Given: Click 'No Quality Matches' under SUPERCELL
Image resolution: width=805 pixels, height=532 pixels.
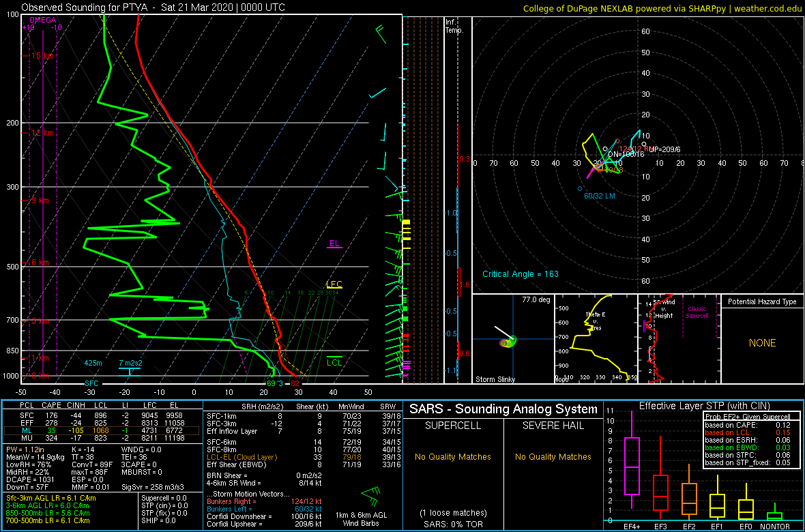Looking at the screenshot, I should (x=454, y=456).
